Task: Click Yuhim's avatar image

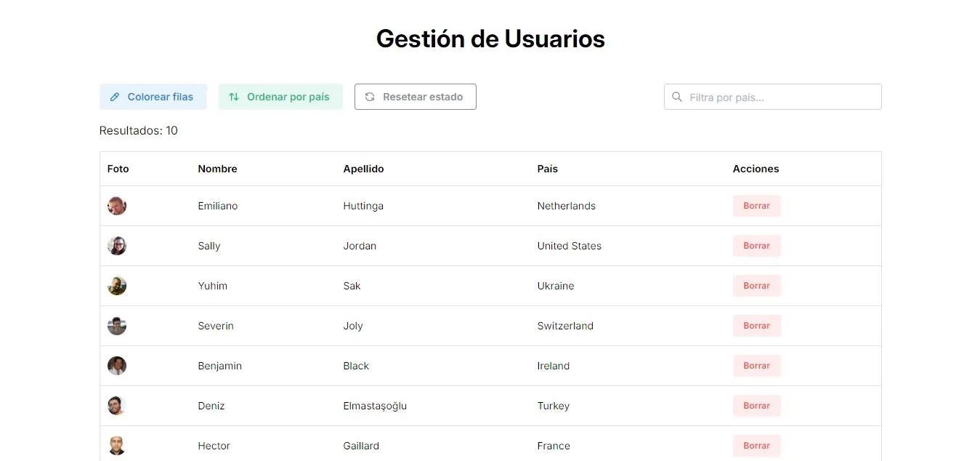Action: [116, 286]
